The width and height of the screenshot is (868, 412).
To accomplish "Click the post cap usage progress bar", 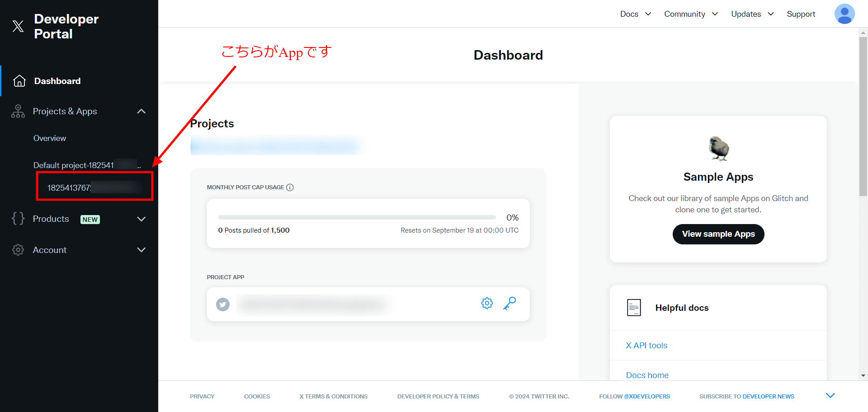I will (x=357, y=218).
